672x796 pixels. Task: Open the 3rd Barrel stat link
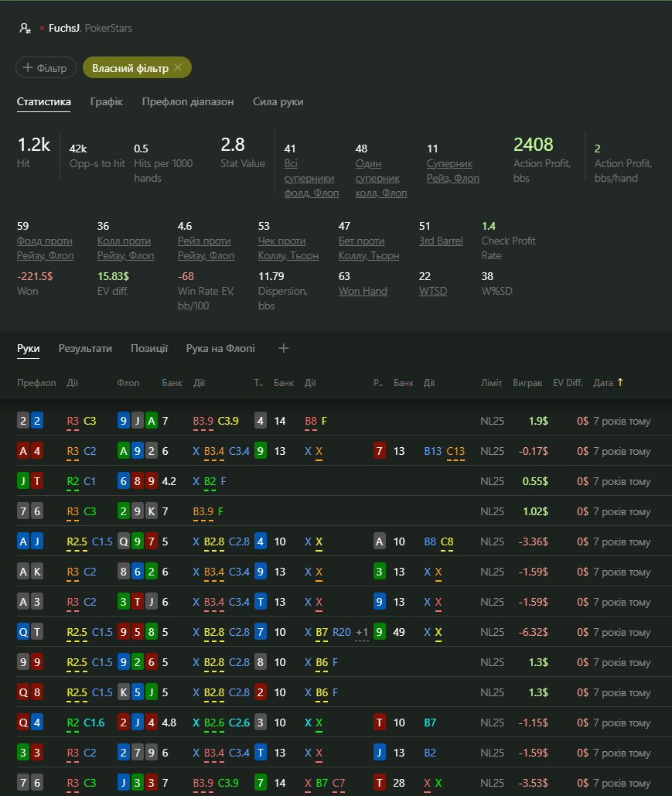tap(441, 241)
